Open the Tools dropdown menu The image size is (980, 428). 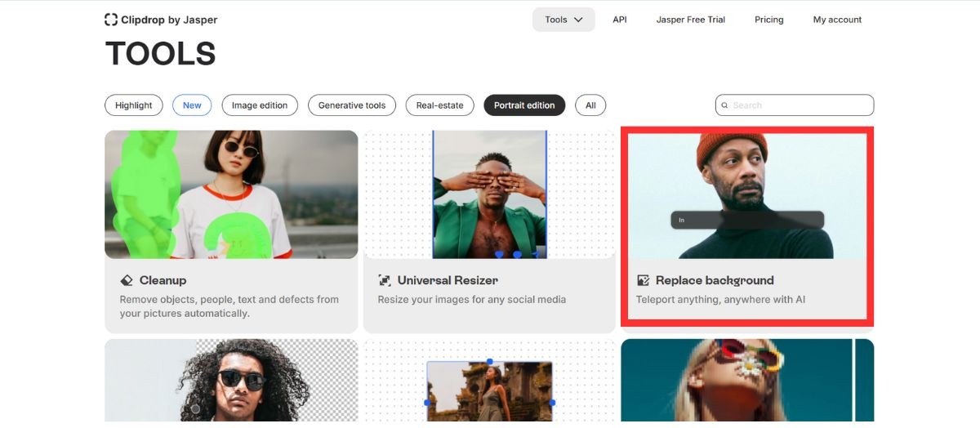[563, 20]
